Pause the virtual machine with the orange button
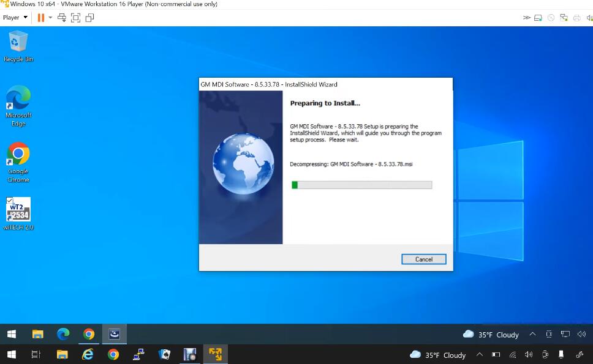Viewport: 593px width, 364px height. point(41,18)
